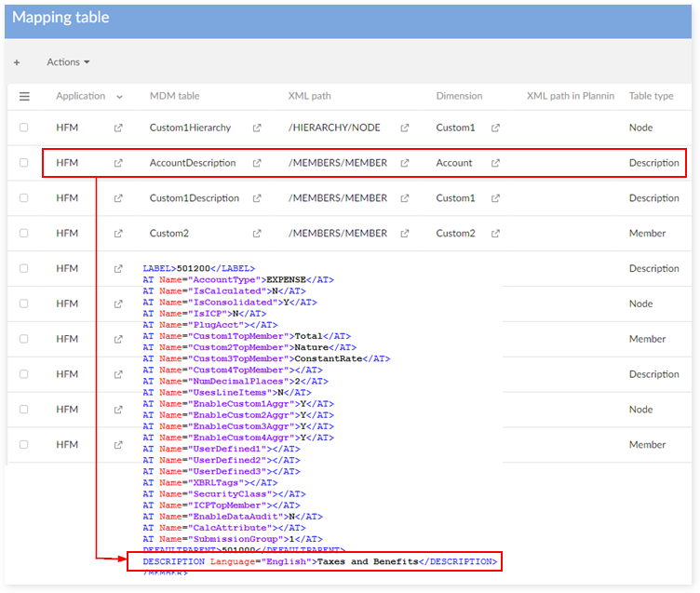The image size is (700, 593).
Task: Click the XML path column header
Action: [309, 96]
